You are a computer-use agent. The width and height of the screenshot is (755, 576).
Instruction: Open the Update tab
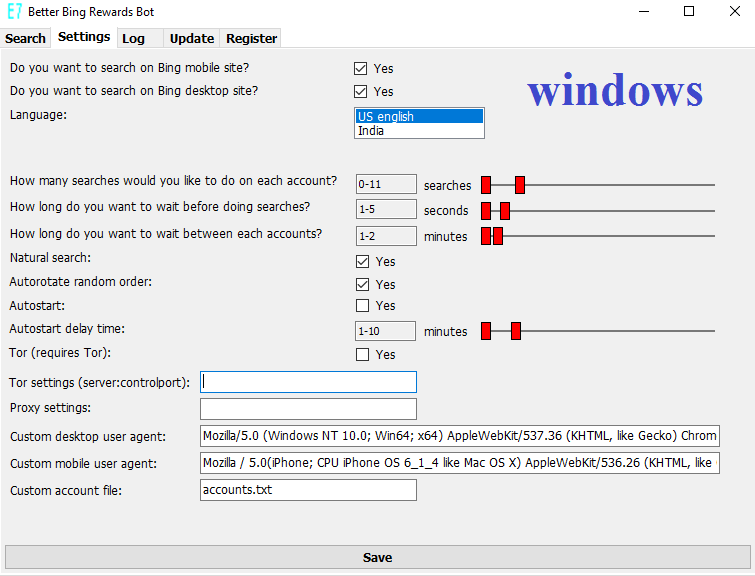click(x=191, y=38)
